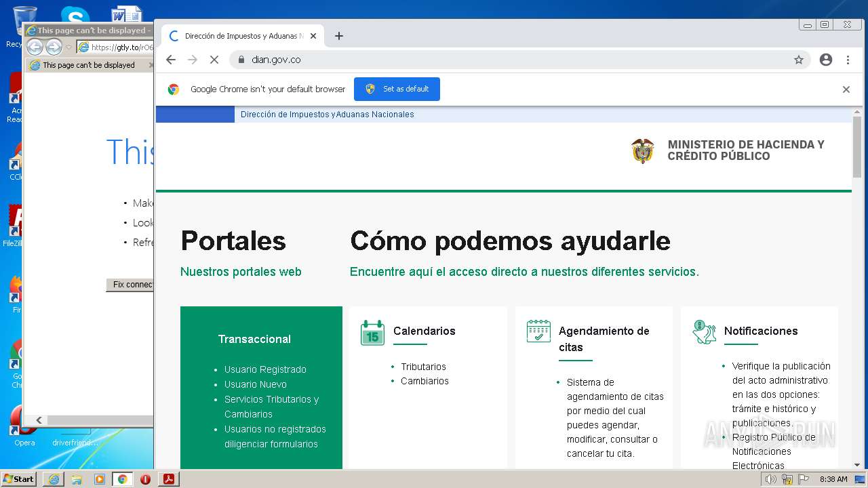The image size is (868, 488).
Task: Click forward button in Internet Explorer window
Action: (54, 47)
